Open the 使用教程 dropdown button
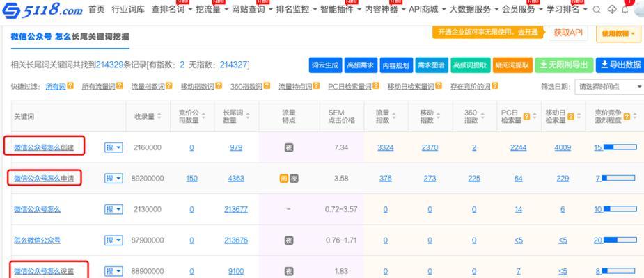This screenshot has height=278, width=644. point(618,33)
